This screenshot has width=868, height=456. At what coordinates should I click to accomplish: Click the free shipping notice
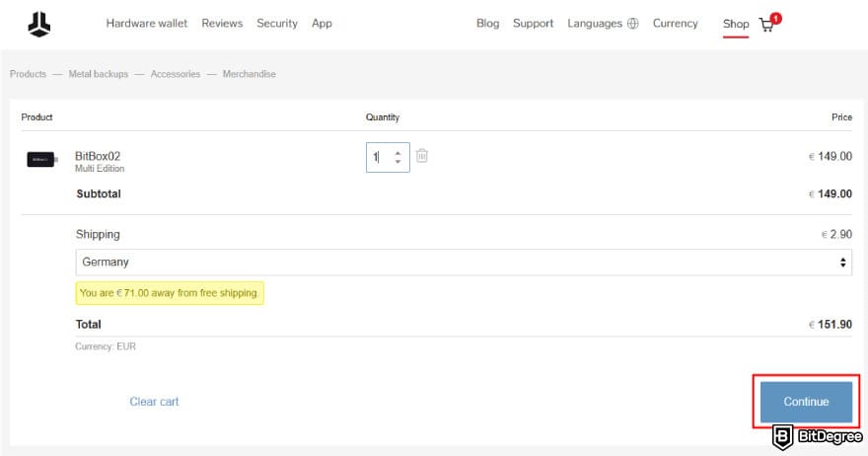click(x=170, y=293)
